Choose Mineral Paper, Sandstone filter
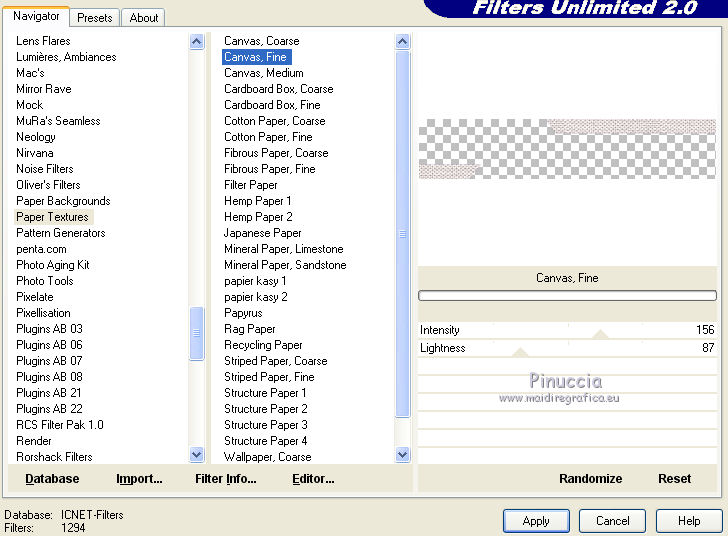 tap(285, 265)
